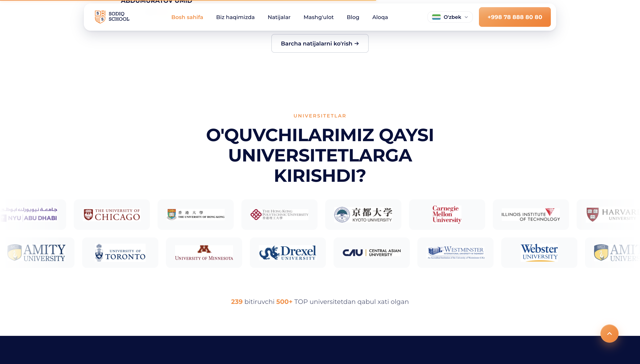Image resolution: width=640 pixels, height=364 pixels.
Task: Open the Blog menu link
Action: click(x=353, y=17)
